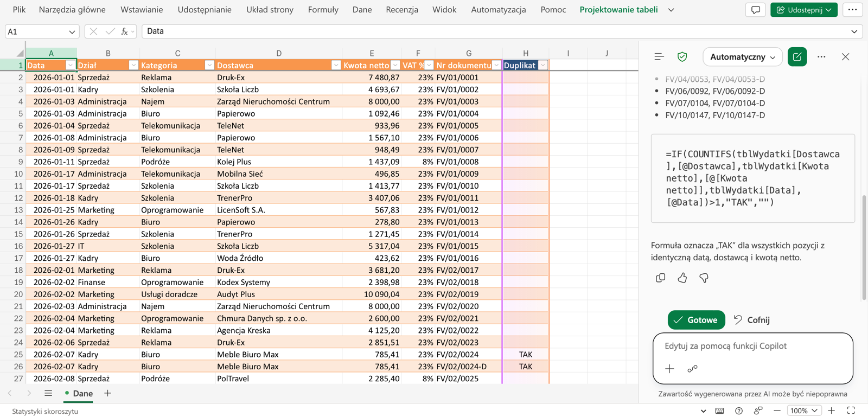Copy the Copilot response

click(660, 278)
